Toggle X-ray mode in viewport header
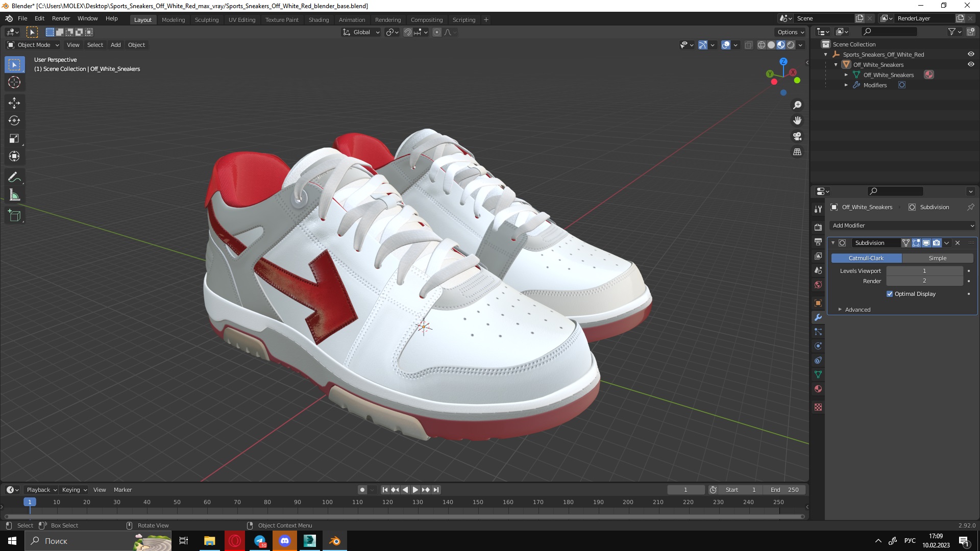The width and height of the screenshot is (980, 551). coord(749,45)
